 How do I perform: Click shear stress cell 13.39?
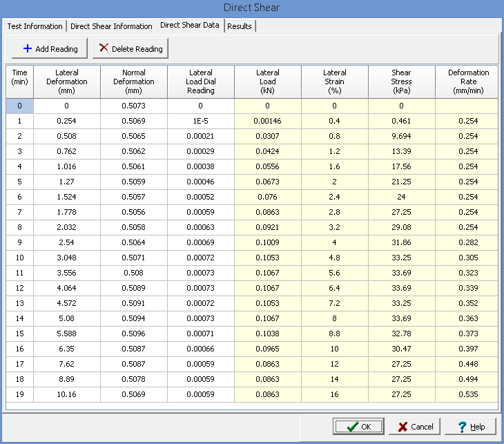pyautogui.click(x=401, y=151)
